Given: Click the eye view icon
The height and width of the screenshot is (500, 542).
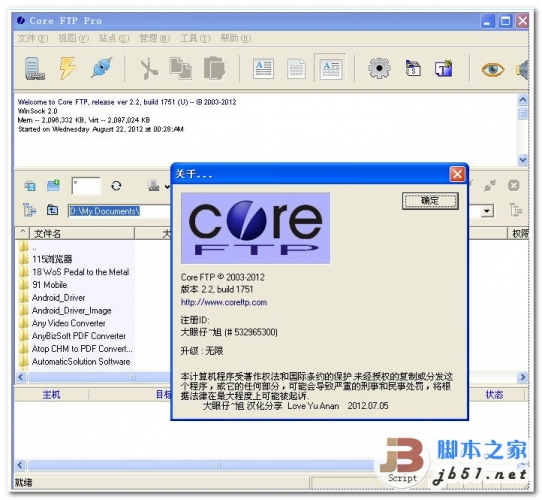Looking at the screenshot, I should click(493, 69).
